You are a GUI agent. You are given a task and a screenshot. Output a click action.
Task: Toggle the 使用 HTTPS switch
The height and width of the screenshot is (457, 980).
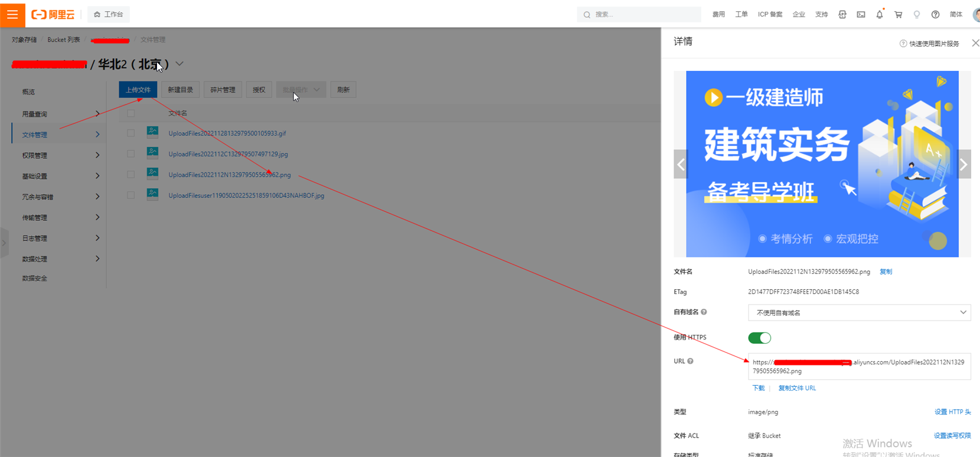tap(759, 338)
